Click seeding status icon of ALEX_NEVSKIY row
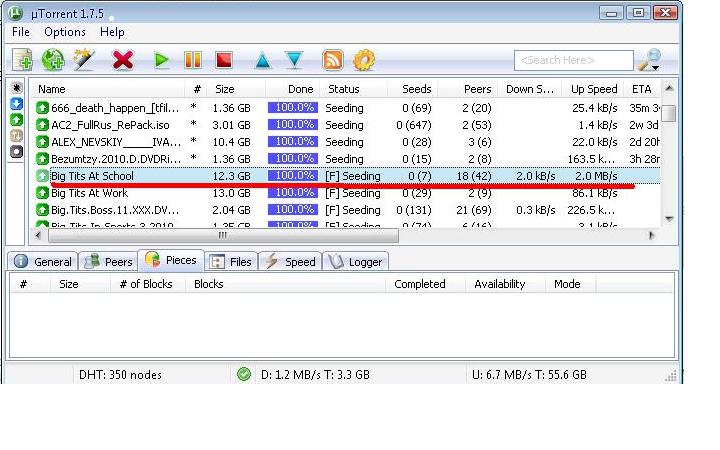The image size is (720, 450). (x=42, y=142)
